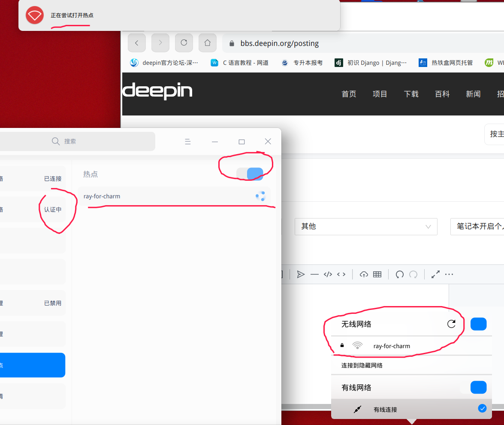Click the red hotspot icon in notification
504x425 pixels.
[x=35, y=15]
